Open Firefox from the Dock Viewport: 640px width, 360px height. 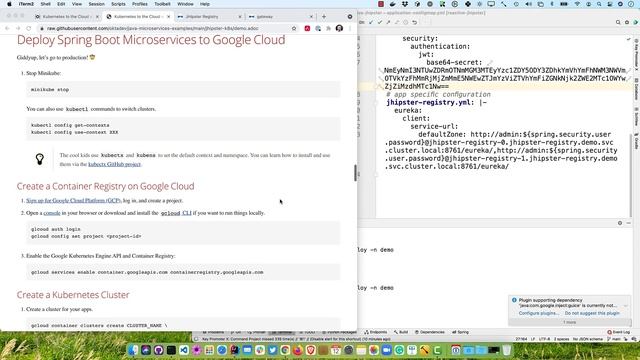(x=298, y=350)
